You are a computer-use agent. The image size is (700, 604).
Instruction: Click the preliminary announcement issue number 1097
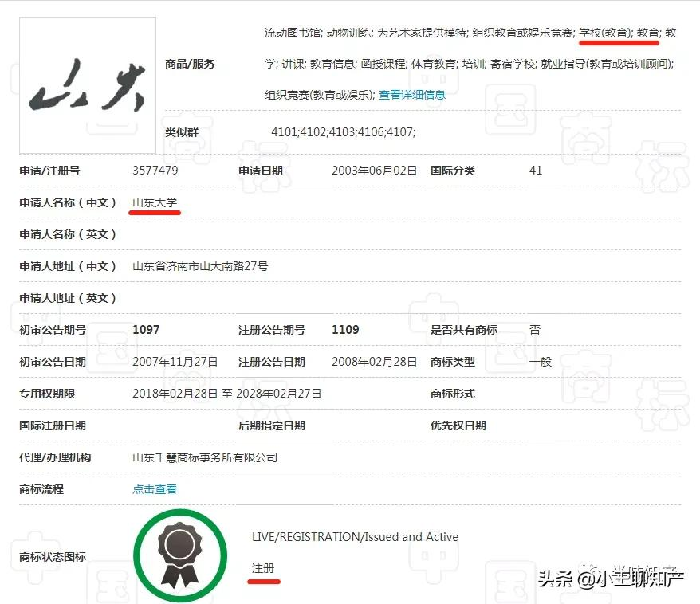click(146, 330)
